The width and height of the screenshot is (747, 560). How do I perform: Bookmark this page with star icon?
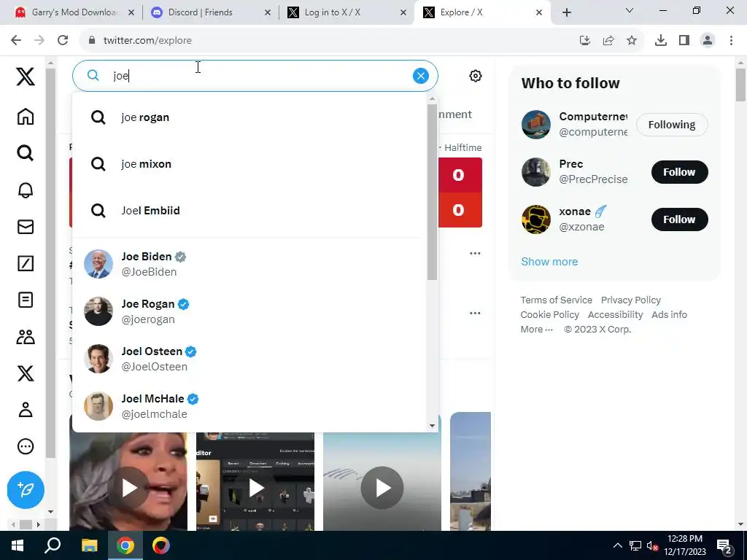pyautogui.click(x=632, y=41)
